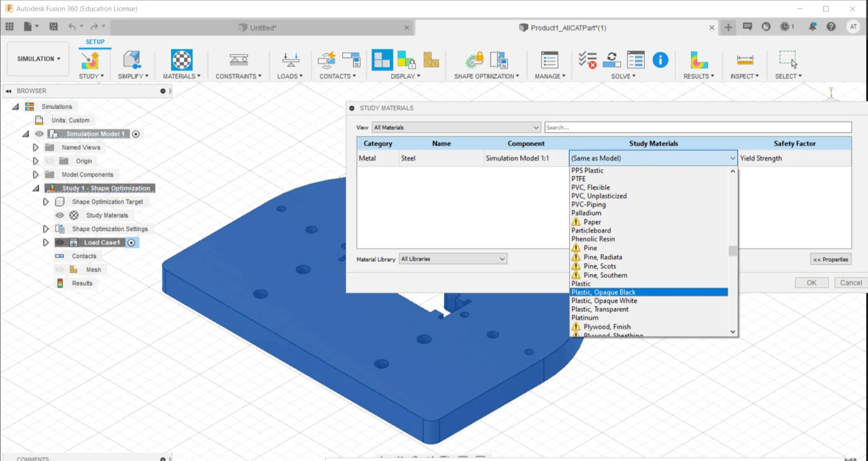Screen dimensions: 868x461
Task: Click the Loads tool icon
Action: [290, 60]
